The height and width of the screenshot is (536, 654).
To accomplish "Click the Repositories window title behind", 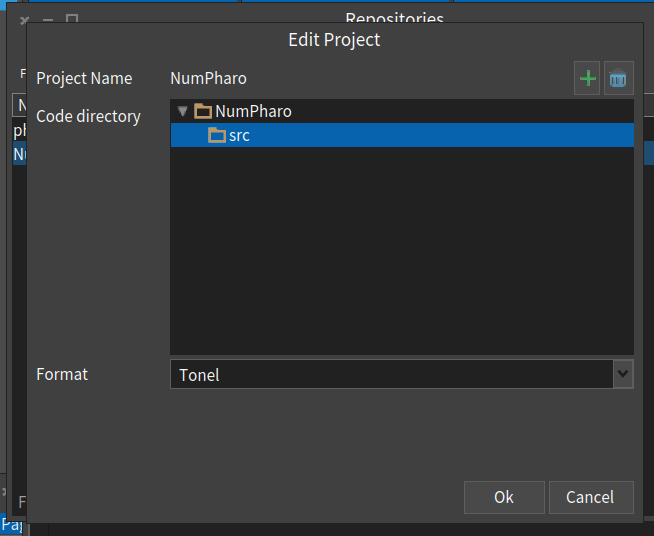I will pyautogui.click(x=394, y=18).
